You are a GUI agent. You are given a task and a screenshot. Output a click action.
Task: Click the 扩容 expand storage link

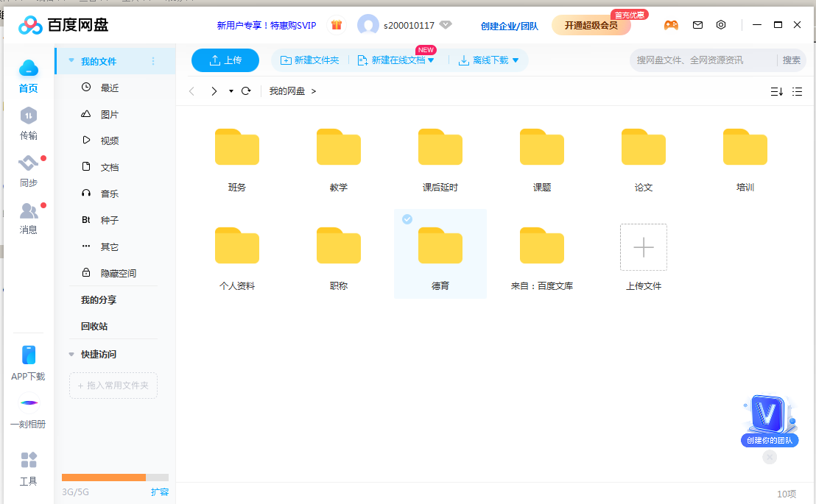160,491
